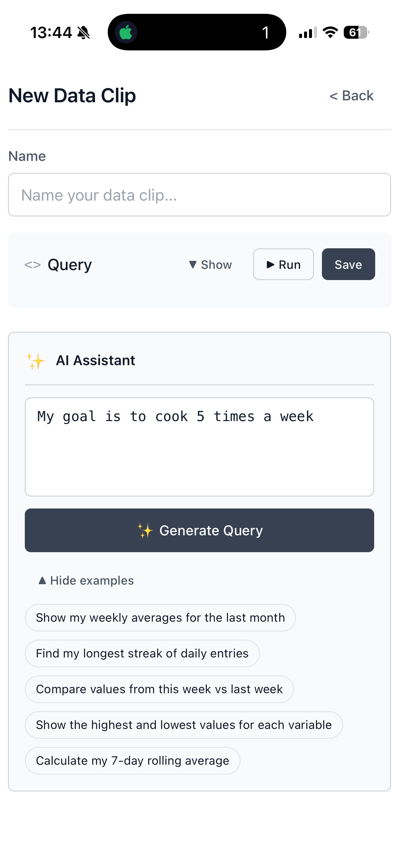Click the AI Assistant prompt text area
Screen dimensions: 399x868
[x=199, y=447]
